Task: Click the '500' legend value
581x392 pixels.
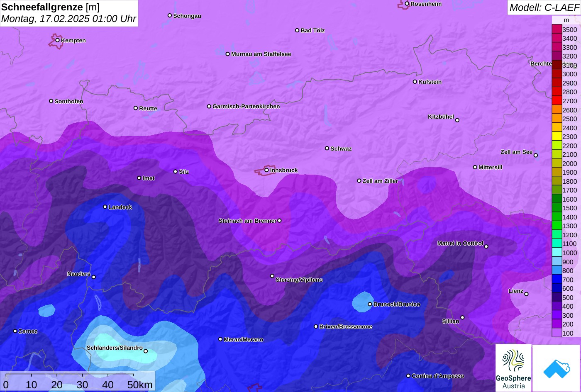Action: (568, 297)
